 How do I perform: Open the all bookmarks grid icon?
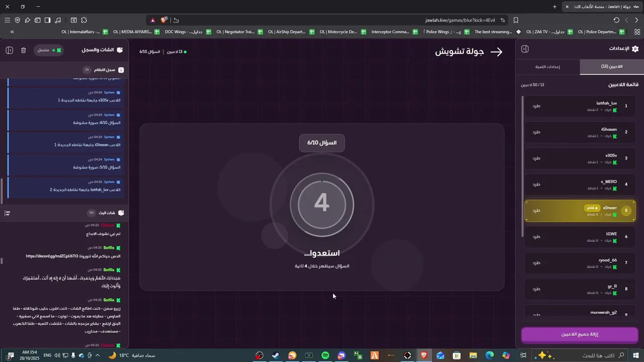click(636, 32)
